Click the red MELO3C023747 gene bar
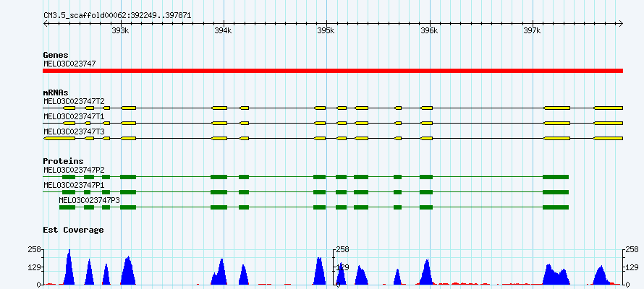This screenshot has height=289, width=644. (x=333, y=71)
